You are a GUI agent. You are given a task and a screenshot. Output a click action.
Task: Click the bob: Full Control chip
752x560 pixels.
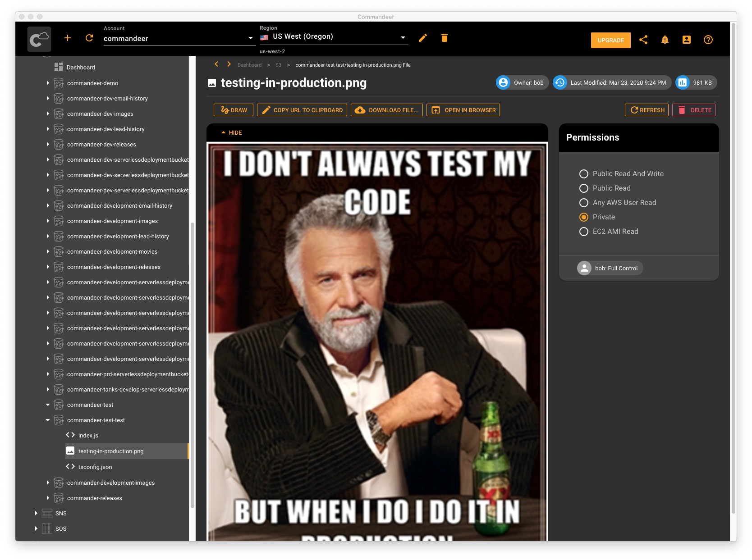coord(610,268)
